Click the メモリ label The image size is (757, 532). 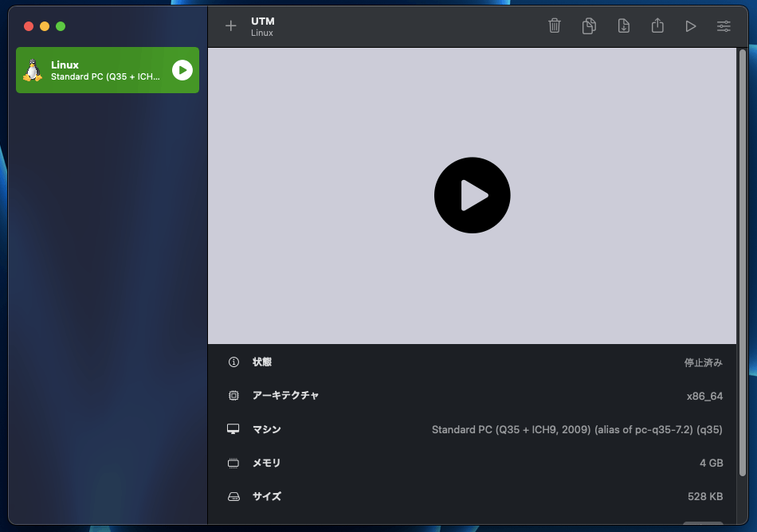coord(266,463)
